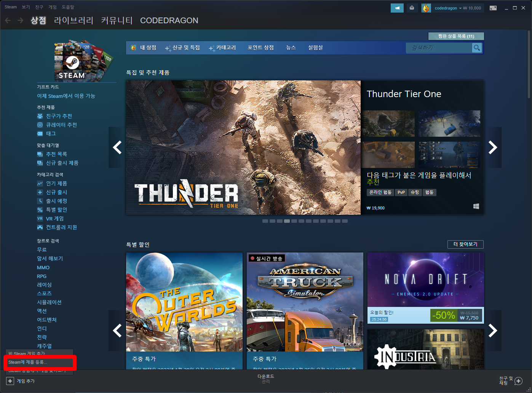Open the 시뮬레이션 genre link
This screenshot has width=532, height=393.
[x=49, y=302]
